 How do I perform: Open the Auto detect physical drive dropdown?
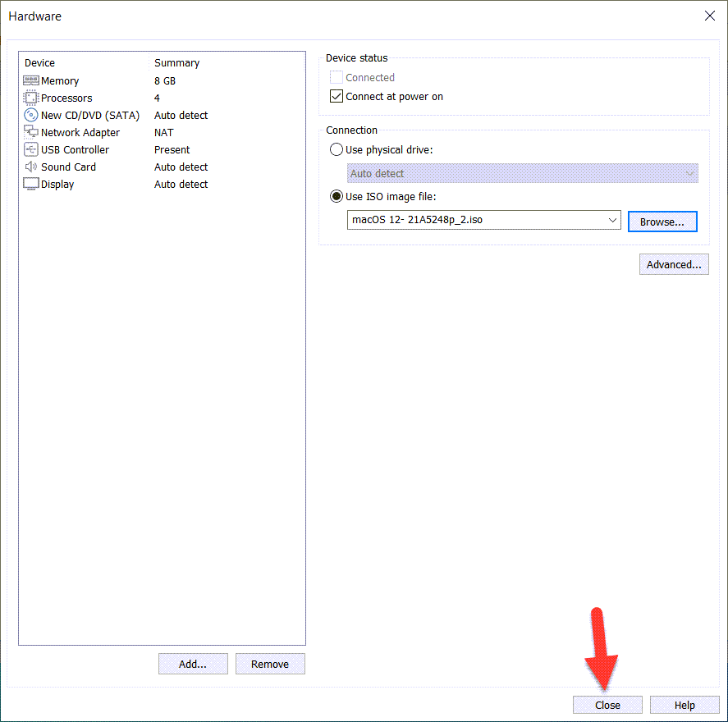pyautogui.click(x=522, y=174)
